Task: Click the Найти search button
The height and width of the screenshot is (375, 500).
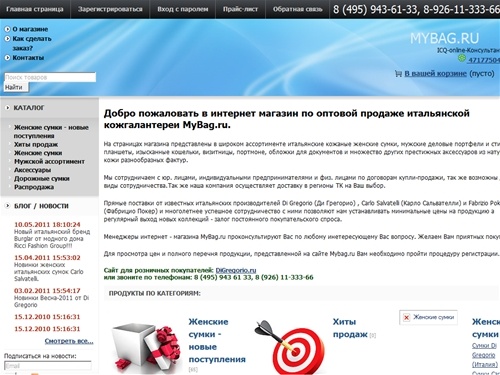Action: 16,87
